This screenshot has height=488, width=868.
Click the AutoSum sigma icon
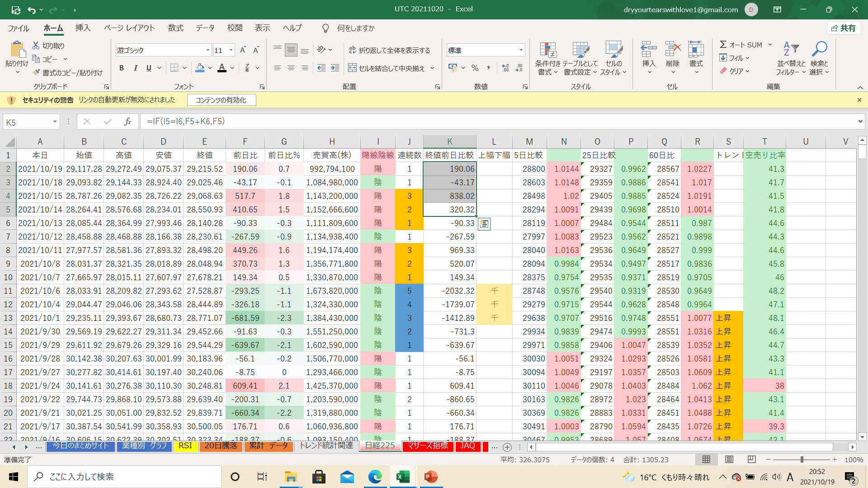pos(723,45)
